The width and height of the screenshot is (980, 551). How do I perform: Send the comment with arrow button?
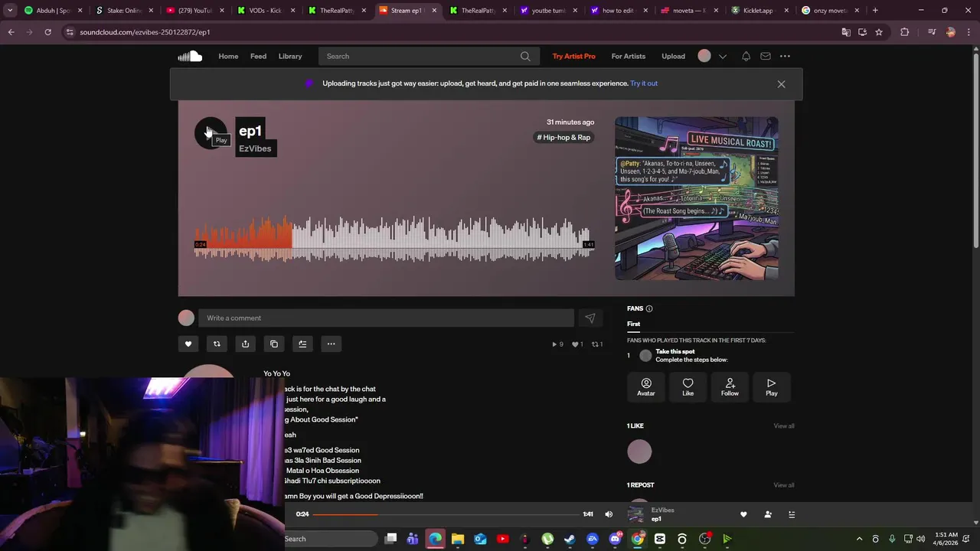[x=590, y=318]
